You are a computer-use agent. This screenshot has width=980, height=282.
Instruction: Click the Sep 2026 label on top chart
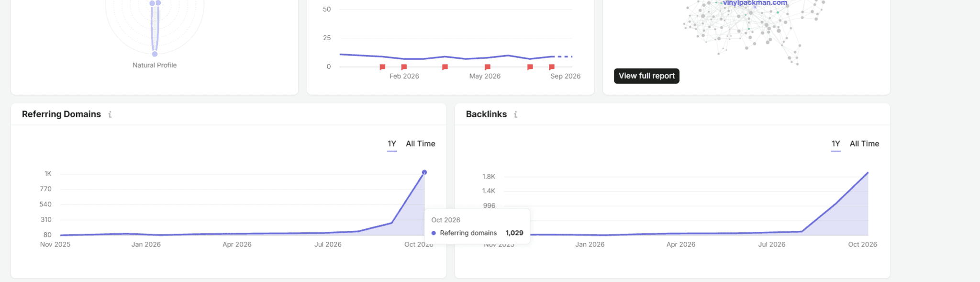pos(566,76)
